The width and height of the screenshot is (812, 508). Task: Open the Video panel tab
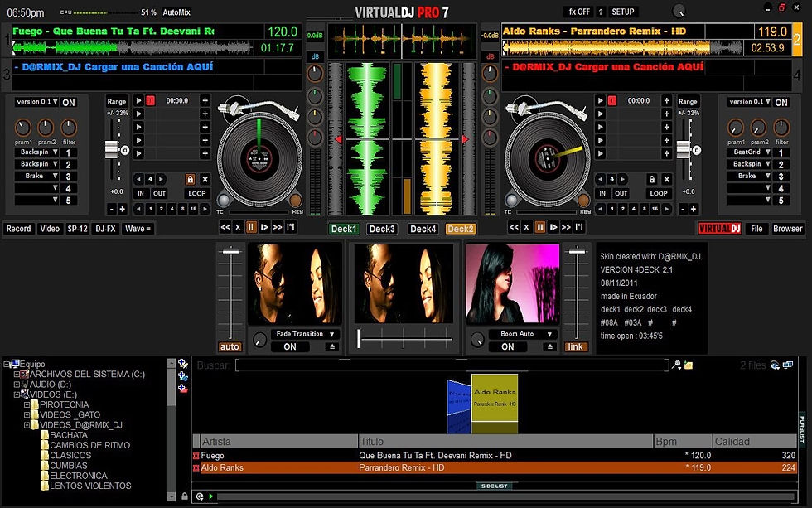point(50,229)
